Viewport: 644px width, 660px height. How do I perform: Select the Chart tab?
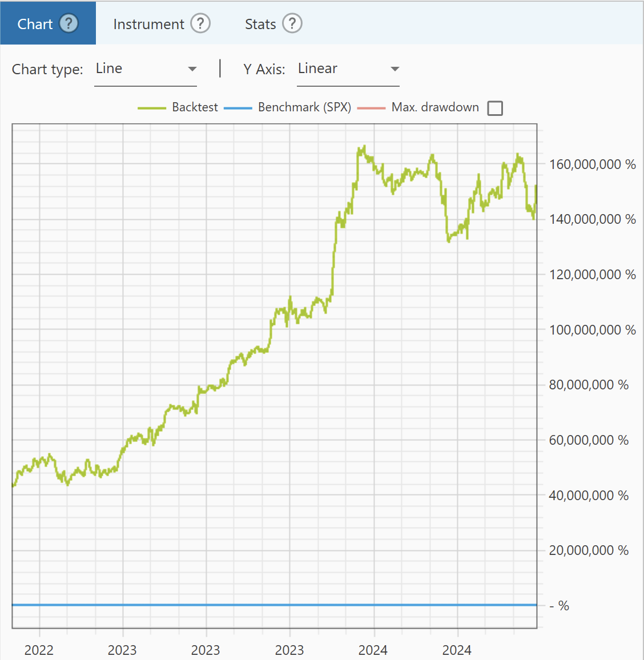[35, 24]
